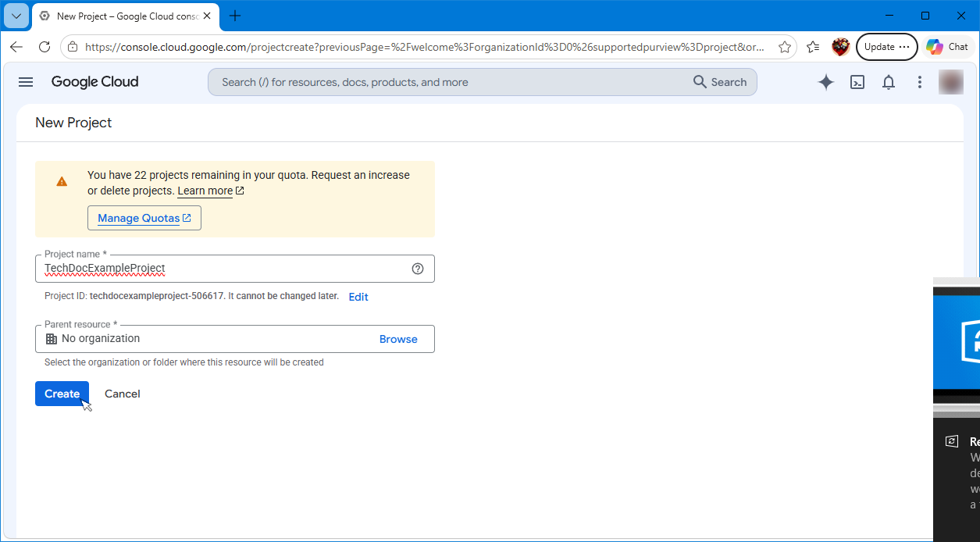The image size is (980, 542).
Task: Click the Parent resource field
Action: (x=235, y=339)
